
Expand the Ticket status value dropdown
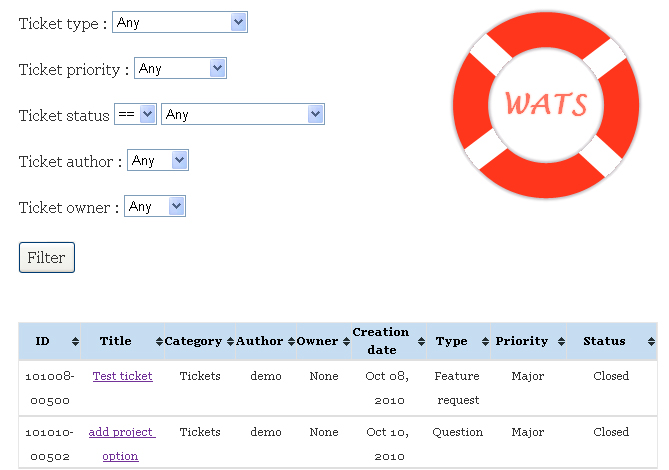[x=242, y=114]
